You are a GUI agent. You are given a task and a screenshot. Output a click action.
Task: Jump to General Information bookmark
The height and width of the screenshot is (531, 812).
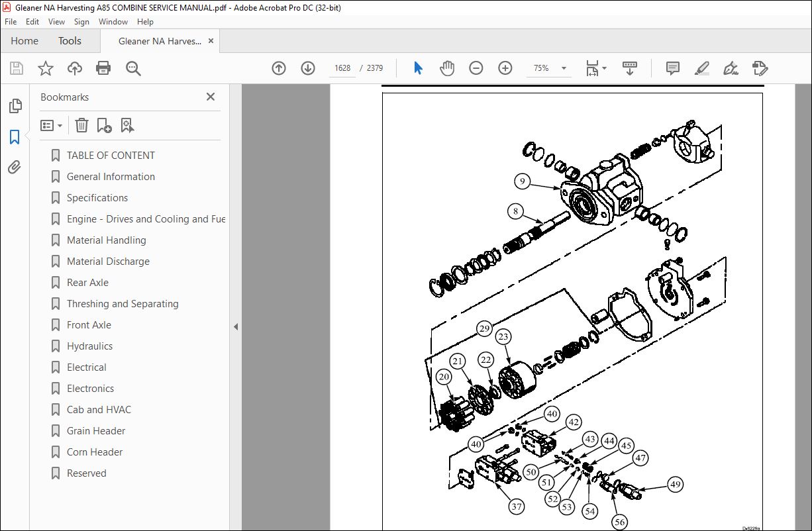111,177
